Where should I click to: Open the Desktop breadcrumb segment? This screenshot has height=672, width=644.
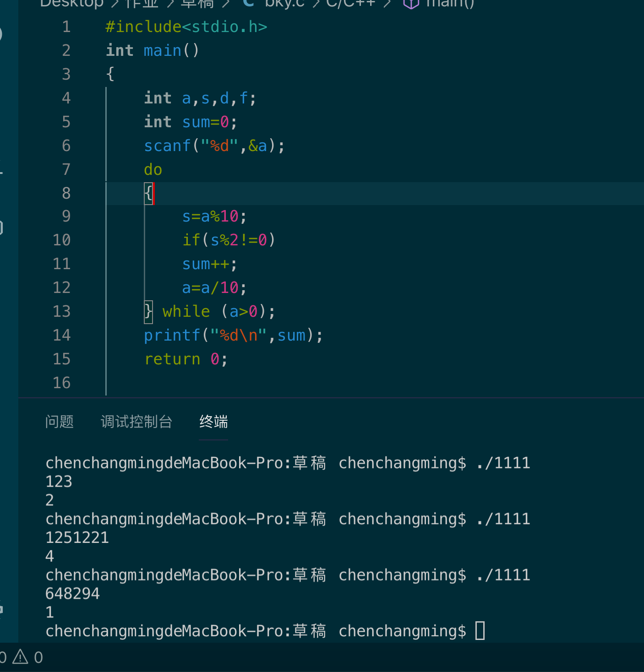pos(72,3)
